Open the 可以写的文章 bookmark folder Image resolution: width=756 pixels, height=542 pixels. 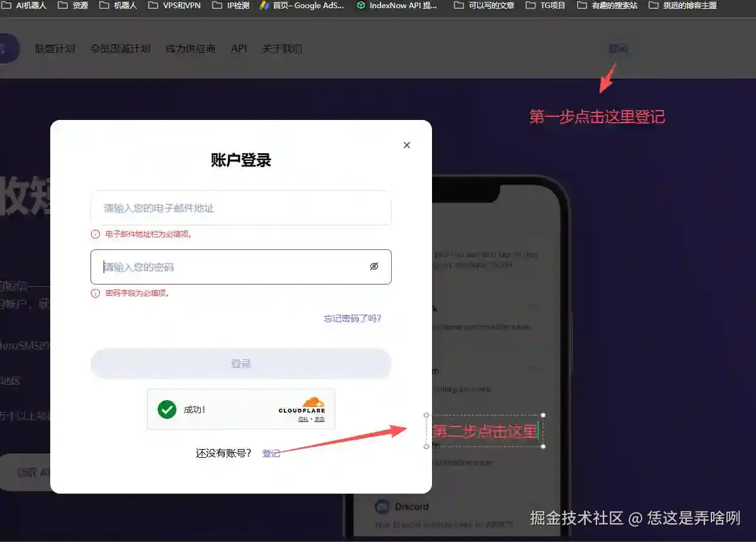point(484,6)
